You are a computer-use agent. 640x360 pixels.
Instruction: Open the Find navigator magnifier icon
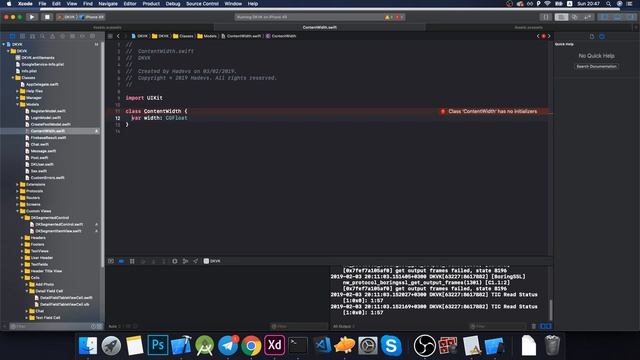click(42, 36)
